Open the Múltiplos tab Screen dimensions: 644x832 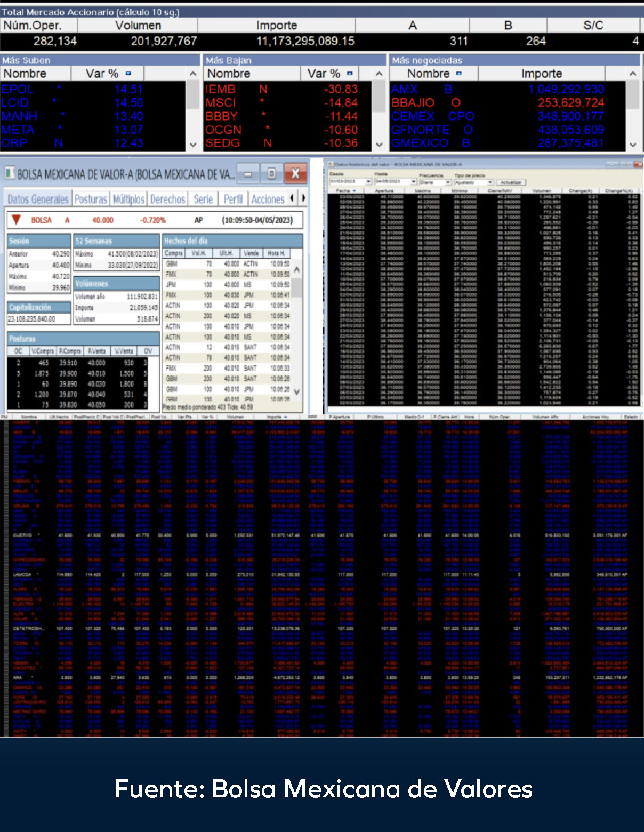click(x=128, y=199)
